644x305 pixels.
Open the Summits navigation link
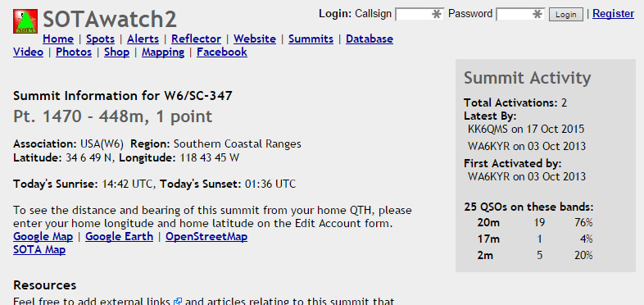pyautogui.click(x=311, y=39)
